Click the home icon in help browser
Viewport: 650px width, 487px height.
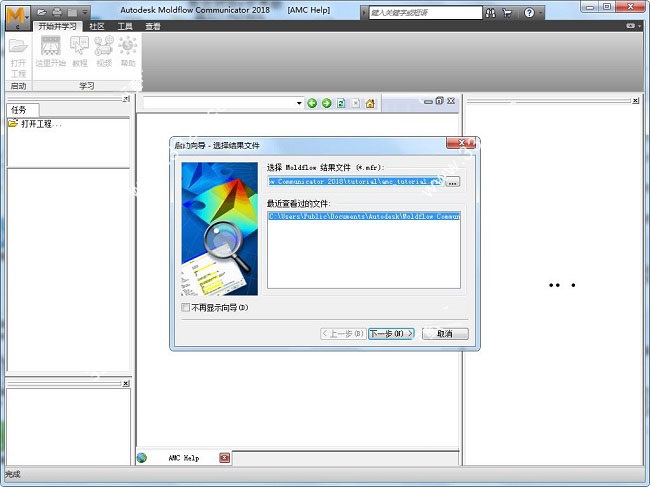pyautogui.click(x=370, y=103)
